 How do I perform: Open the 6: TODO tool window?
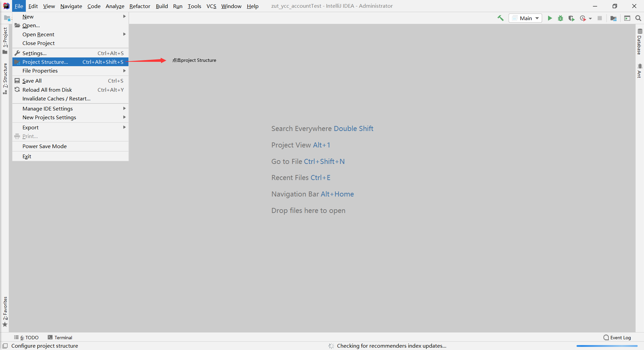tap(26, 337)
